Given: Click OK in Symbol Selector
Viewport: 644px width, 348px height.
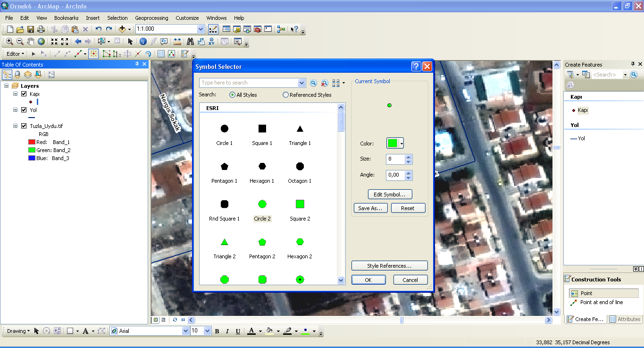Looking at the screenshot, I should coord(368,280).
